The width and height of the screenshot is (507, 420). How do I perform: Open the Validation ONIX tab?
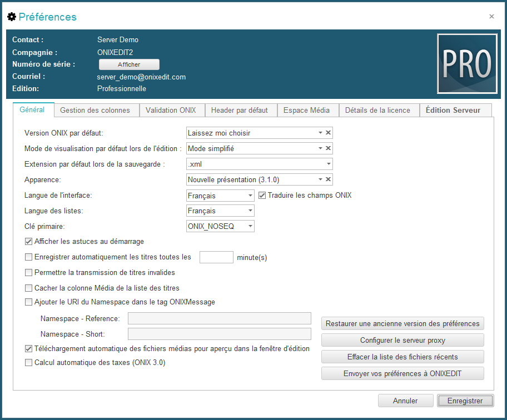point(171,110)
